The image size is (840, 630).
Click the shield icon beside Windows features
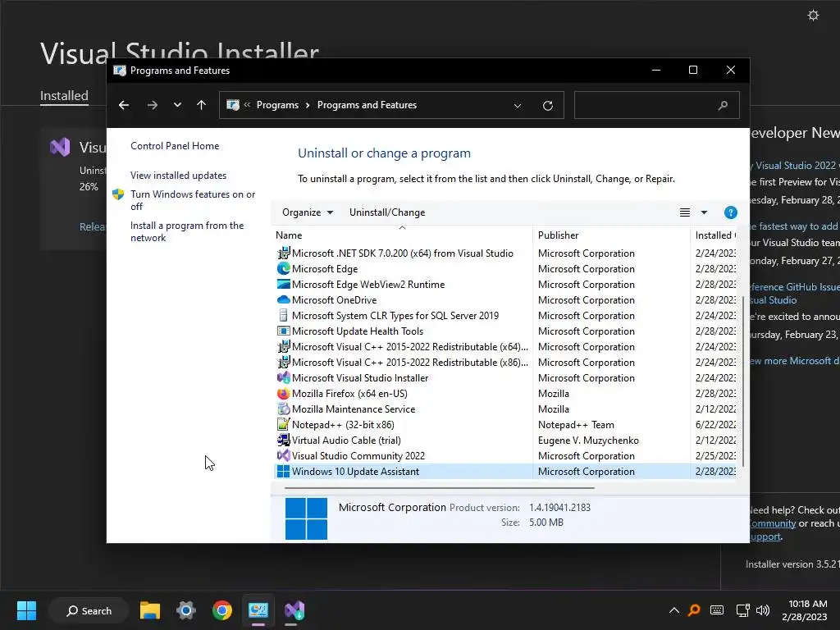[x=118, y=194]
